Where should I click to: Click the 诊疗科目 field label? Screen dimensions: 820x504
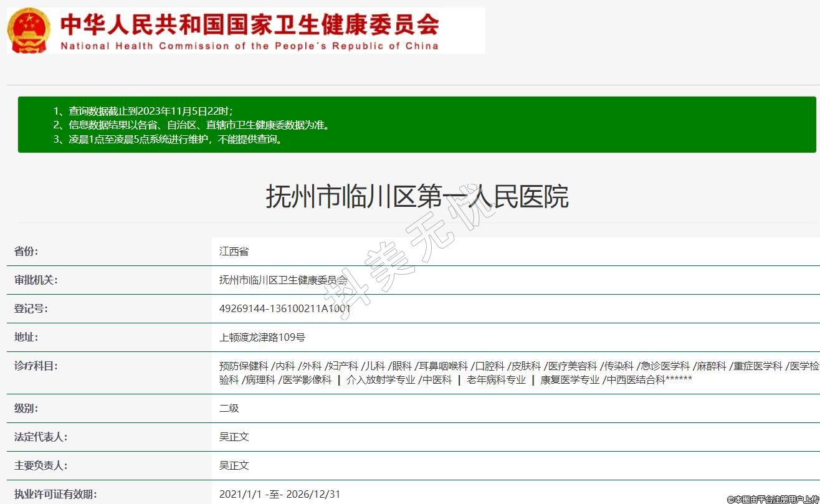[36, 366]
